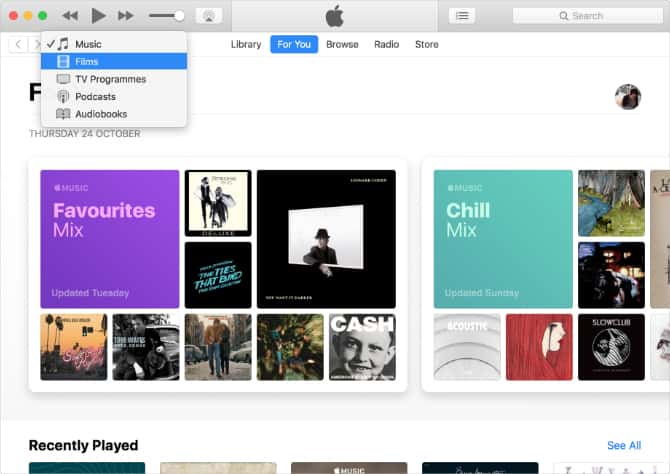
Task: Open the red hair illustration album cover
Action: pyautogui.click(x=539, y=347)
